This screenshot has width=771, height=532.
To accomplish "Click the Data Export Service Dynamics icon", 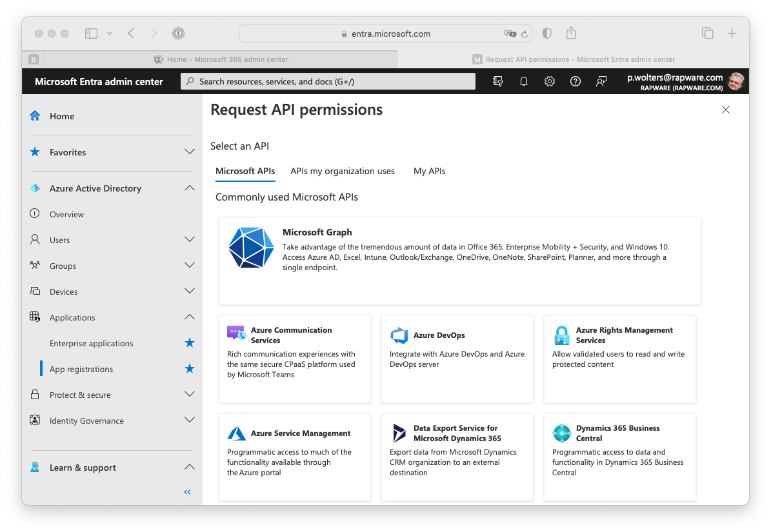I will (399, 433).
